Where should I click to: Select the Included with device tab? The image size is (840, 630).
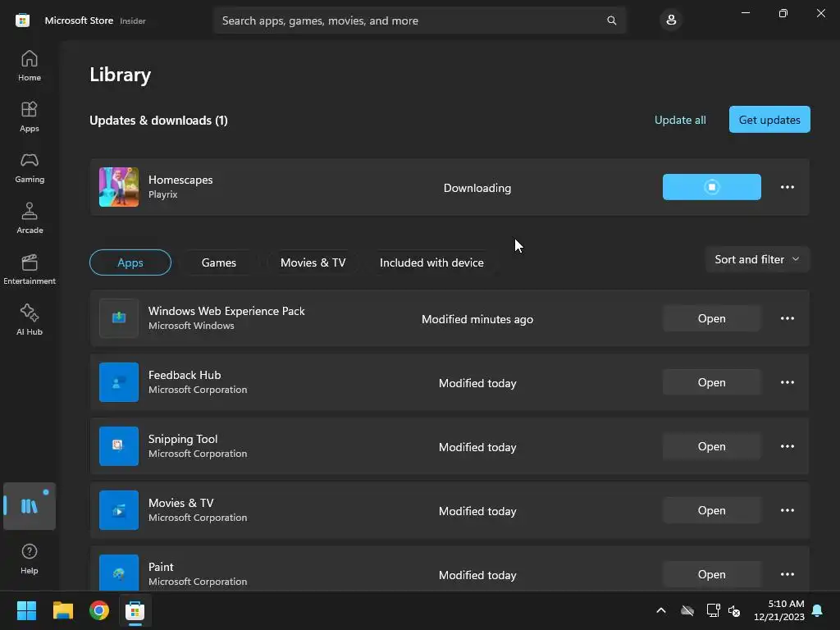[x=431, y=262]
